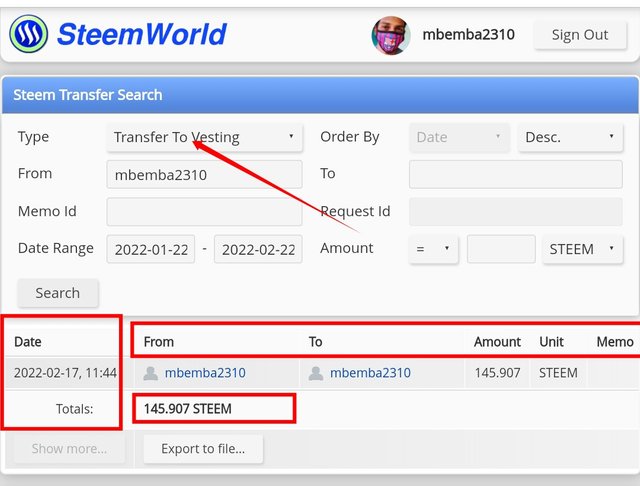
Task: Click the Totals: label
Action: pos(75,408)
